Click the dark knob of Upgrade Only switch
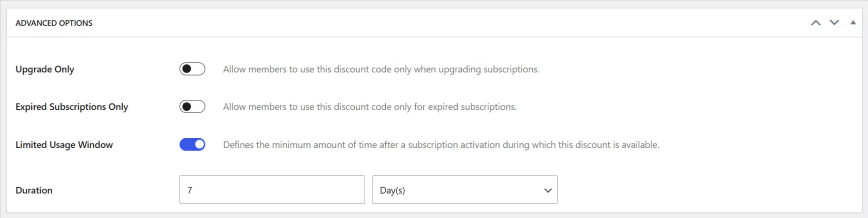 click(187, 69)
